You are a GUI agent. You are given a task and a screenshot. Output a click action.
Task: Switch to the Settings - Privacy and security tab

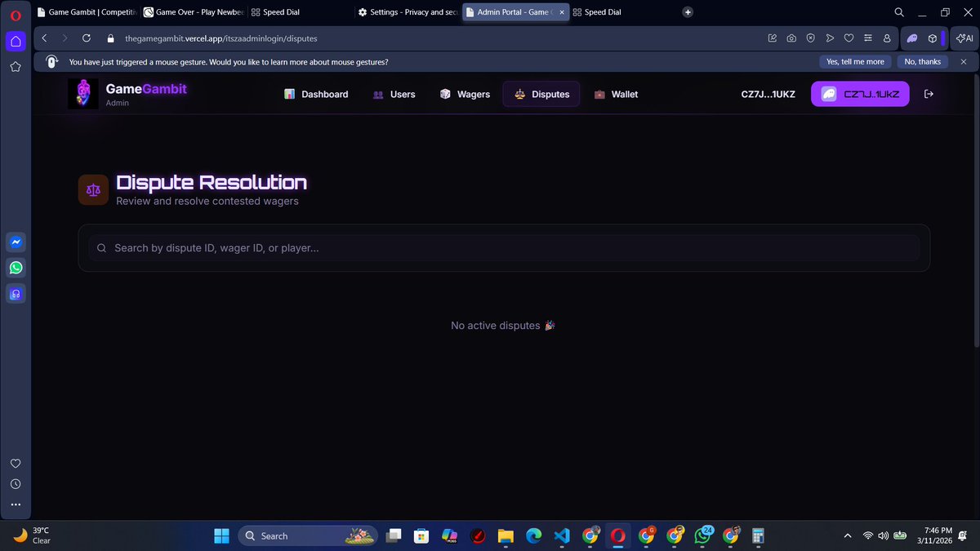408,12
